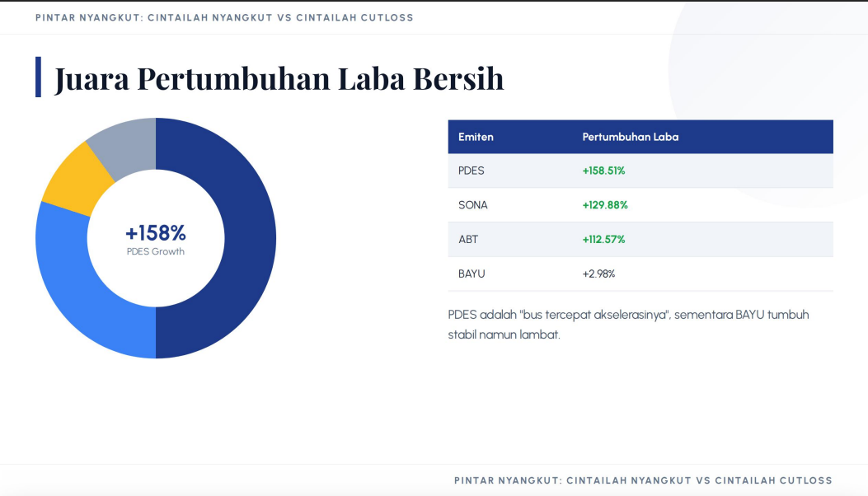Click the description paragraph below the table

pos(628,325)
